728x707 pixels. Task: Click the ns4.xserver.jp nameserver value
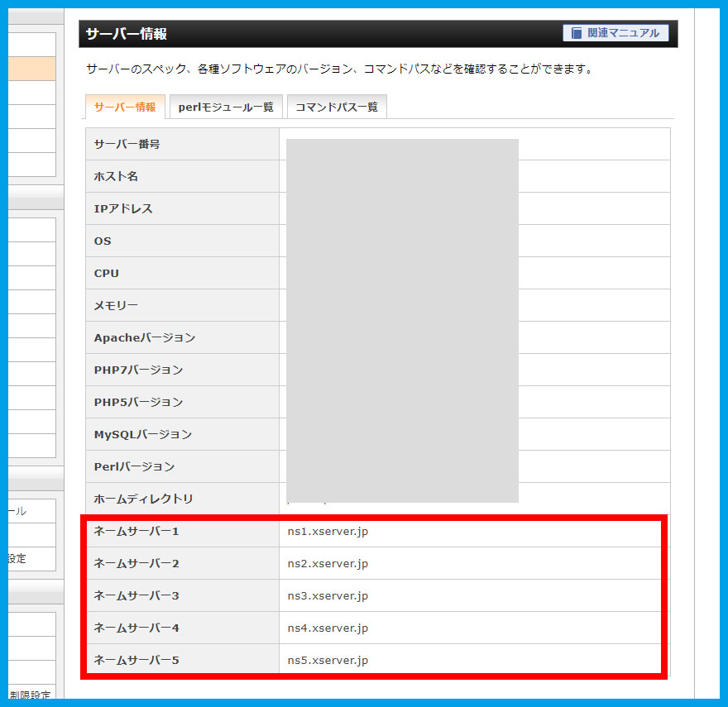tap(328, 628)
